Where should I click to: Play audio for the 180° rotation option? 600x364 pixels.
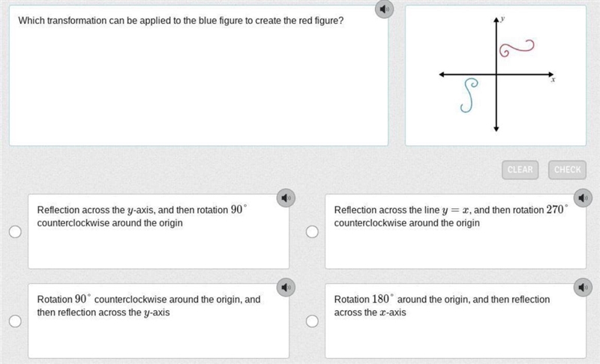click(583, 287)
